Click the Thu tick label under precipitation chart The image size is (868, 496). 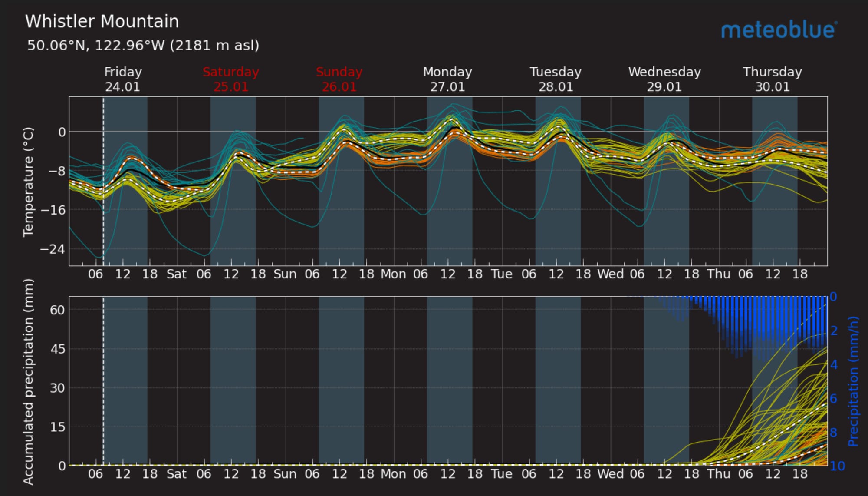[x=719, y=473]
